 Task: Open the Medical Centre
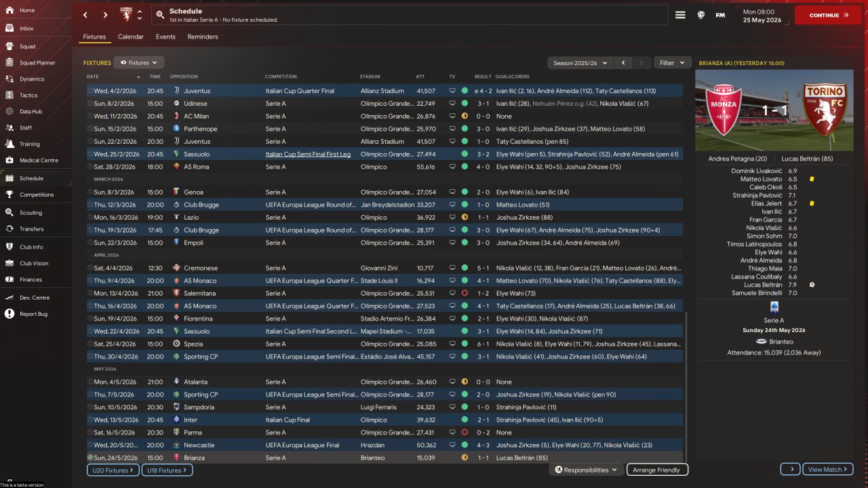click(x=39, y=161)
